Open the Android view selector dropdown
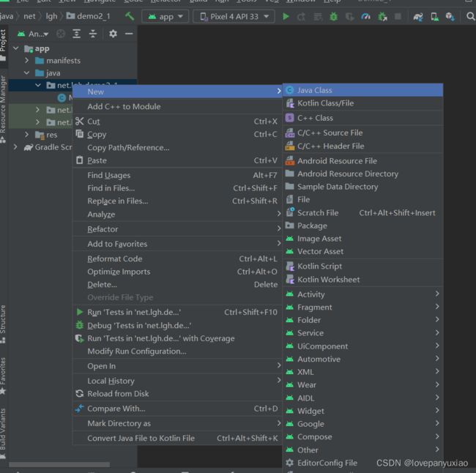 pyautogui.click(x=33, y=34)
